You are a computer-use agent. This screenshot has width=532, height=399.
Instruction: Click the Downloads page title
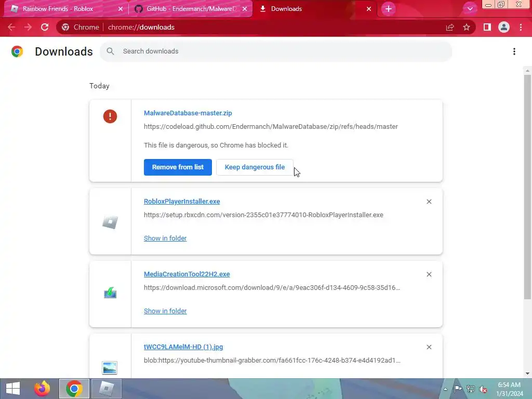(64, 51)
